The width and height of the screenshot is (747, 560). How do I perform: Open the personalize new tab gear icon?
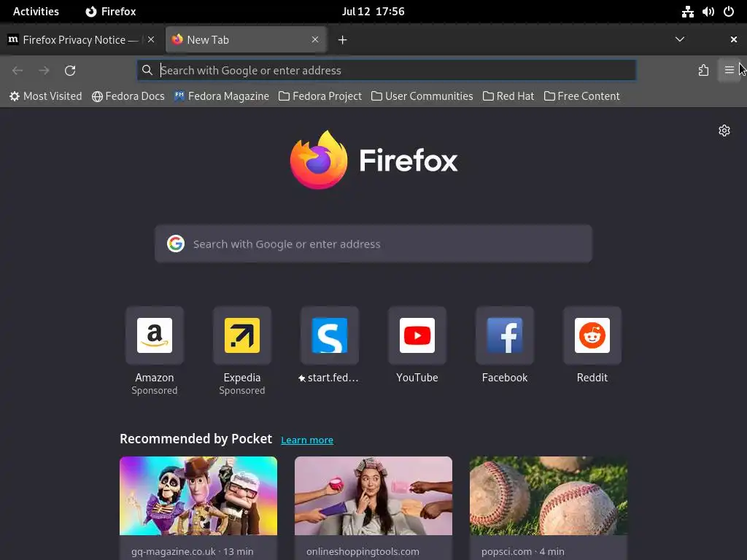(724, 131)
